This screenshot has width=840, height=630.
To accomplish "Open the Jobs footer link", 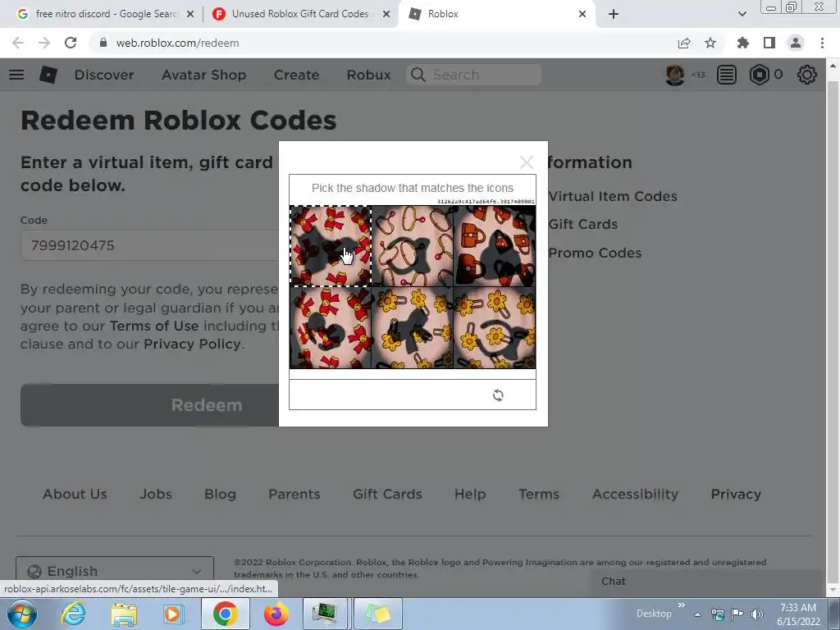I will [156, 494].
